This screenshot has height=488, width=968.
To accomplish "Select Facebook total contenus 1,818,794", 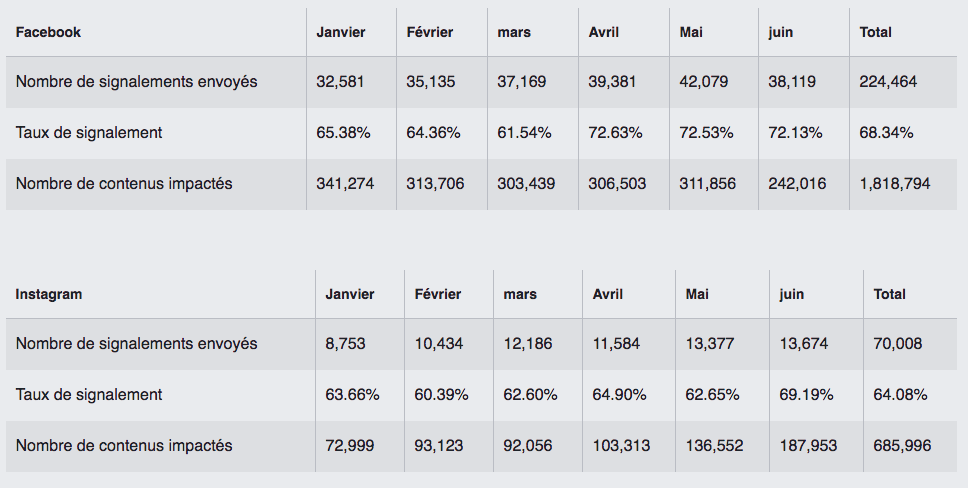I will (x=895, y=184).
